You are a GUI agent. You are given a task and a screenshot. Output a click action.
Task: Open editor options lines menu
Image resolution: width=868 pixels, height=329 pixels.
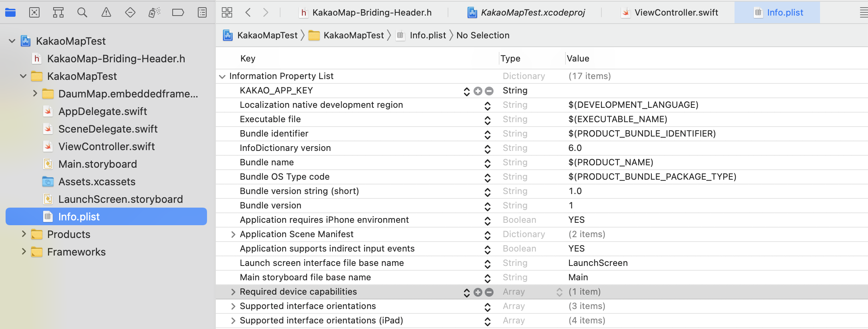(x=863, y=12)
